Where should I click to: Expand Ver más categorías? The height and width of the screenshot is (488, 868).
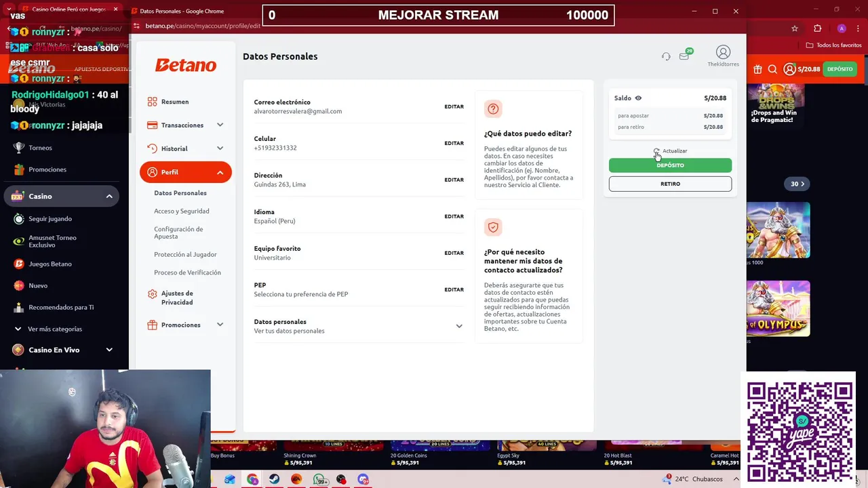54,329
